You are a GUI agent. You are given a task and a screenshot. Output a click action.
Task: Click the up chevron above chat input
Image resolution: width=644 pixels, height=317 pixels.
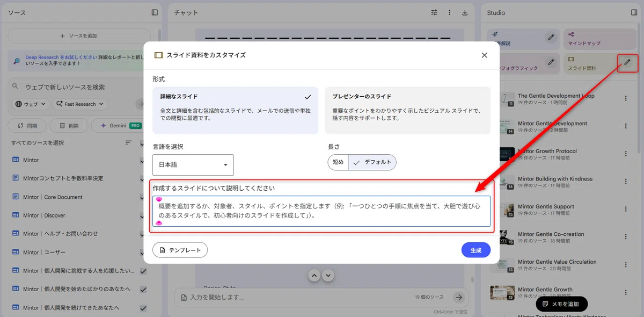pyautogui.click(x=314, y=275)
